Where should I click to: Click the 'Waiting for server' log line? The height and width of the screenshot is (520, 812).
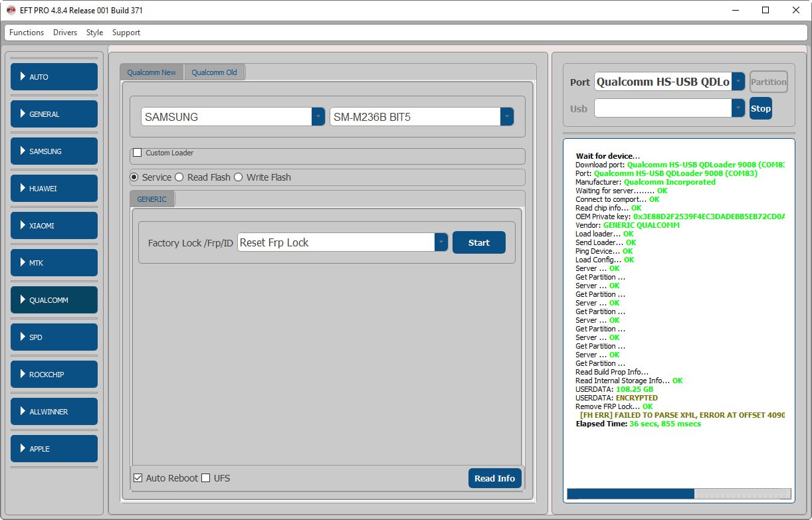click(621, 191)
